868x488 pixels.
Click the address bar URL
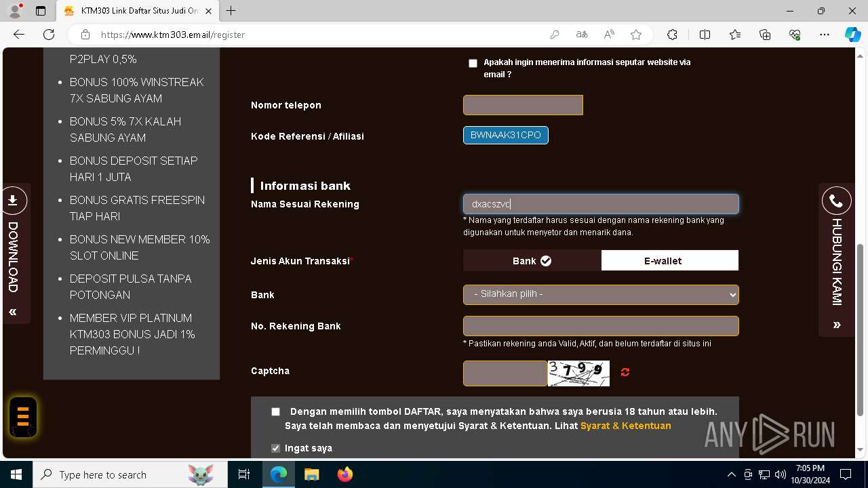[173, 35]
